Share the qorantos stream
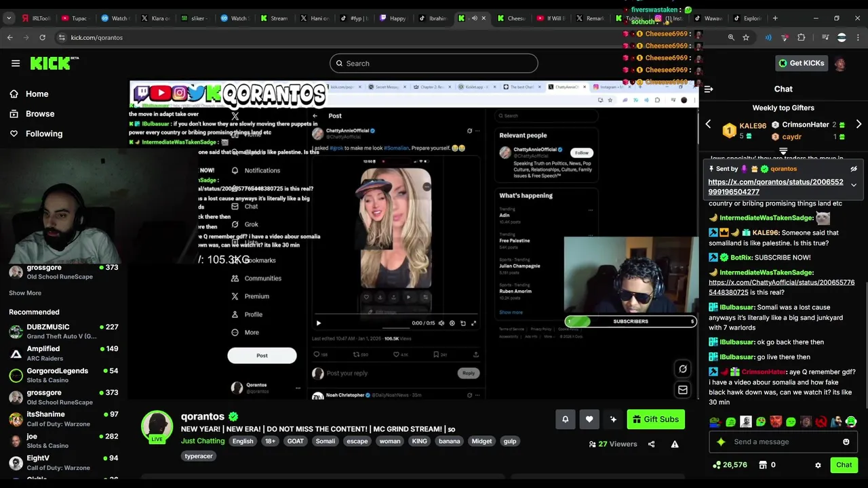868x488 pixels. 651,445
